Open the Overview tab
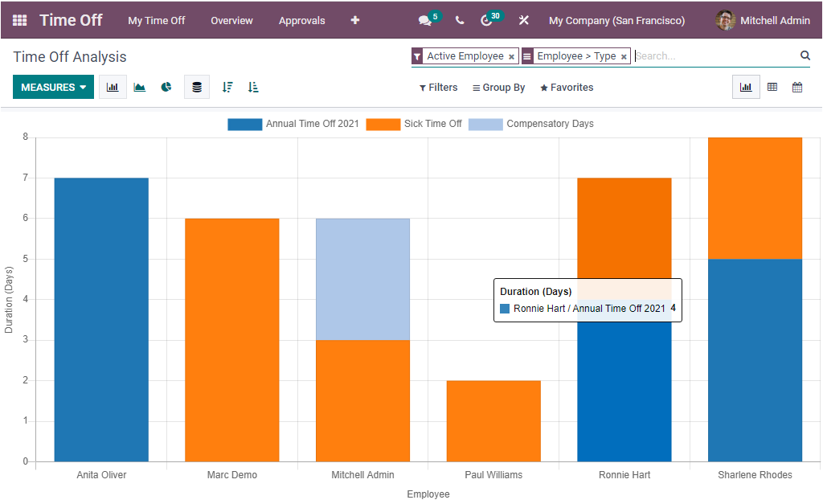The image size is (823, 504). click(x=231, y=20)
